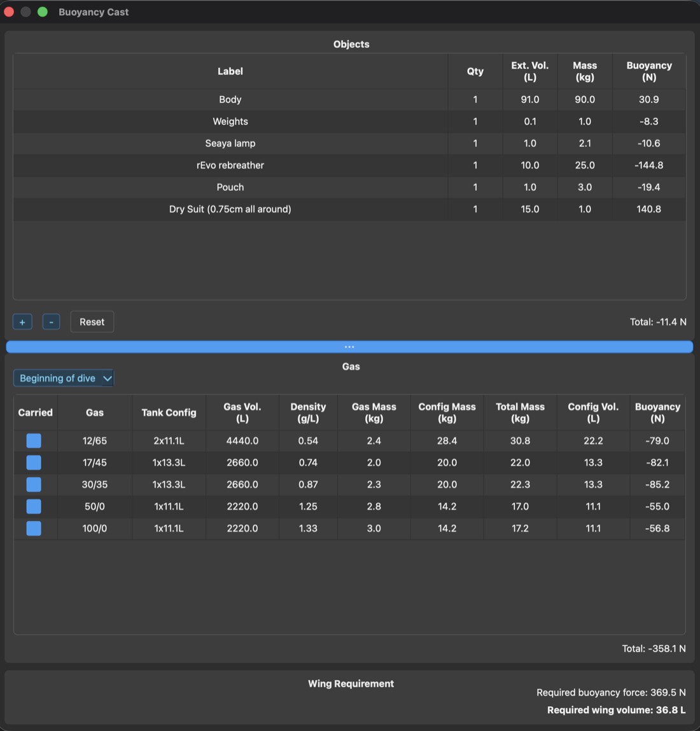Click the Reset button
Image resolution: width=700 pixels, height=731 pixels.
click(x=92, y=322)
